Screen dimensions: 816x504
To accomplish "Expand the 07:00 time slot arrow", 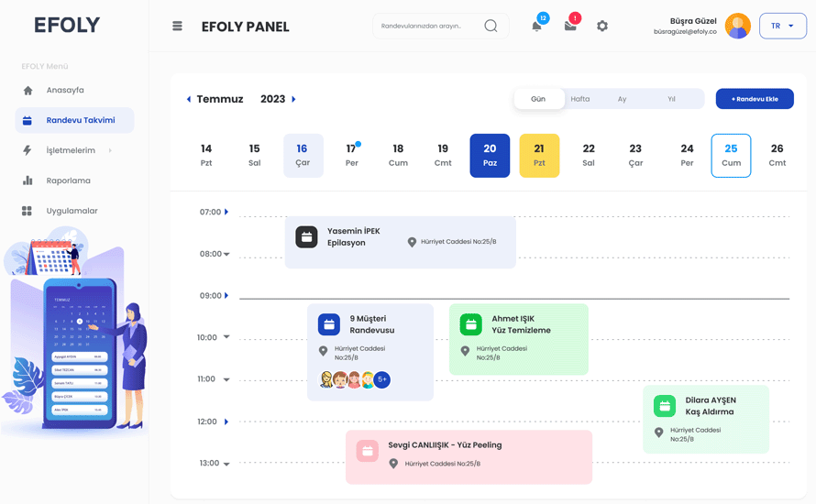I will (226, 212).
